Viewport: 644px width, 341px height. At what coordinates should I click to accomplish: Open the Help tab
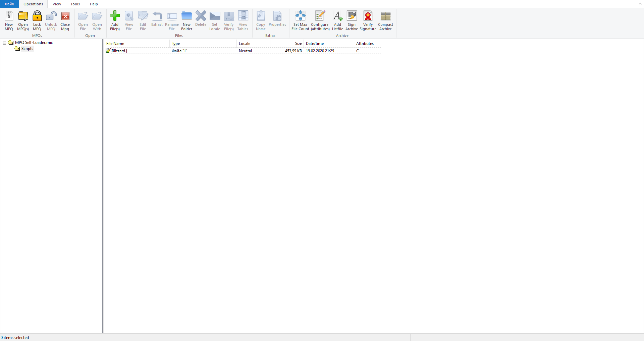pyautogui.click(x=94, y=4)
